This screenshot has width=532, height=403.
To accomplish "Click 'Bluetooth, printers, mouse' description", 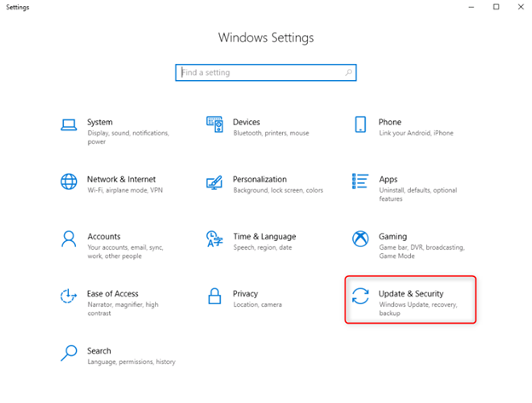I will (271, 133).
